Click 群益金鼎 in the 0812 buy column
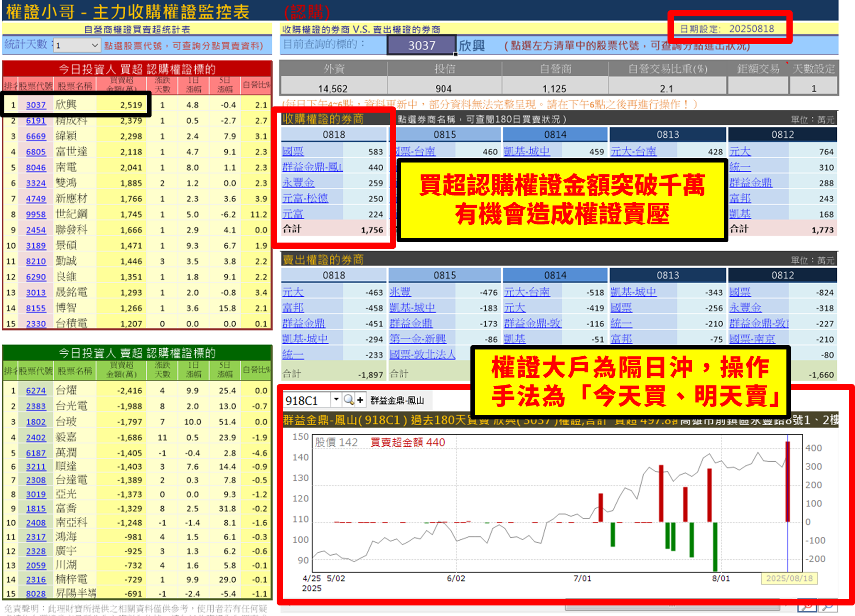The image size is (855, 616). coord(751,183)
